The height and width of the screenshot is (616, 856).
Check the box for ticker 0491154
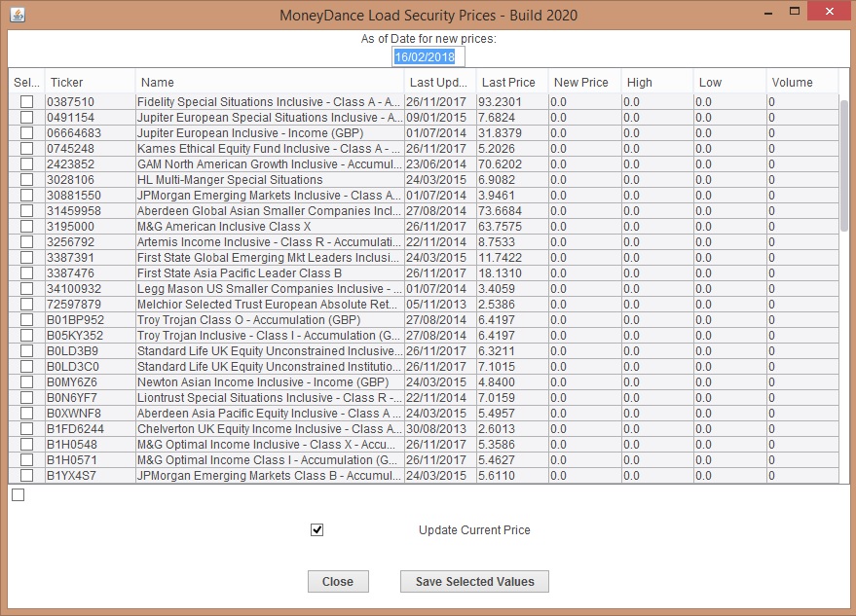26,118
